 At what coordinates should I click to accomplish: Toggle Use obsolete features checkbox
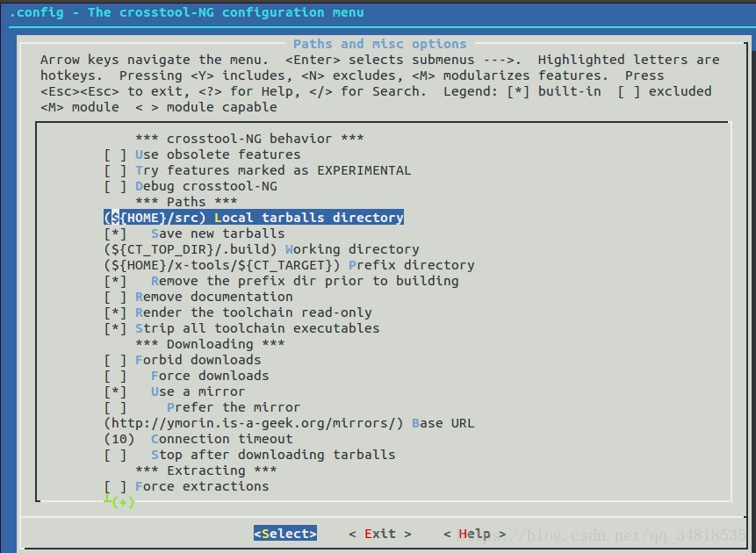click(202, 154)
